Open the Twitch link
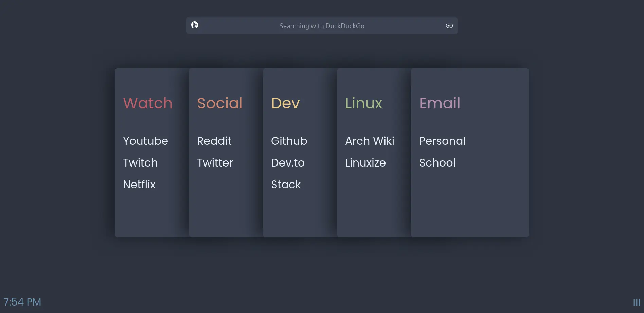 [140, 162]
